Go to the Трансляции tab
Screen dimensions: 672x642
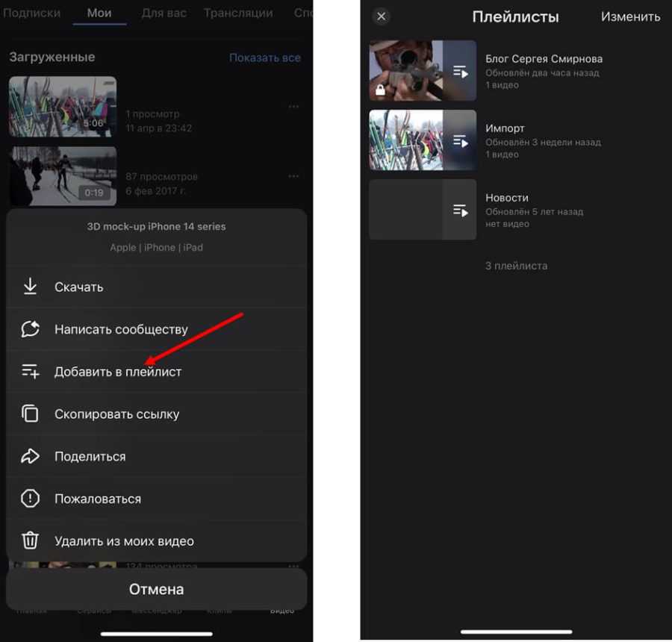pyautogui.click(x=238, y=13)
